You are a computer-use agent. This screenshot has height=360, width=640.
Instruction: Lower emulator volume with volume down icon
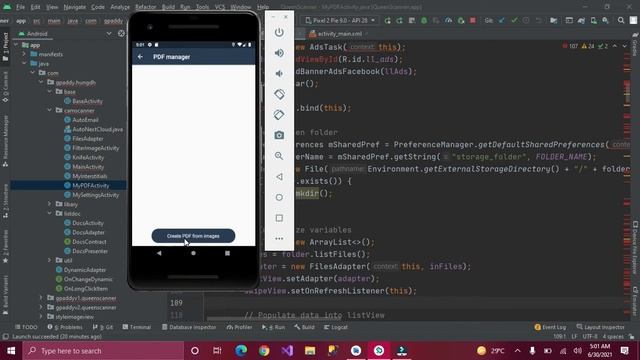(x=279, y=74)
